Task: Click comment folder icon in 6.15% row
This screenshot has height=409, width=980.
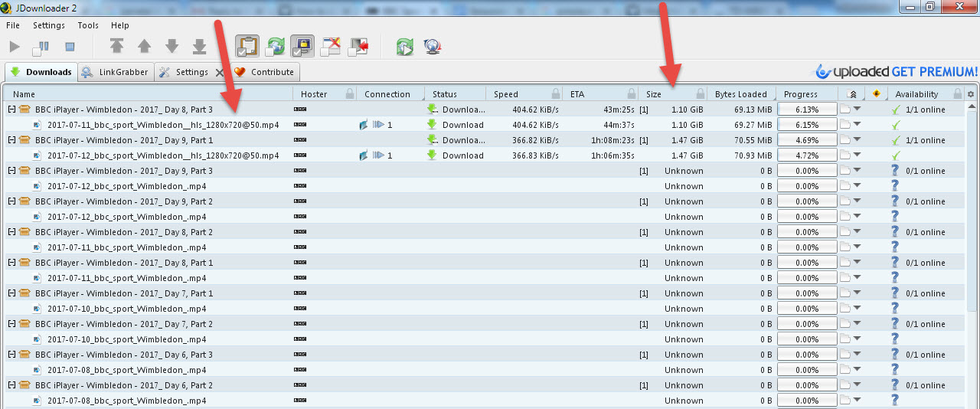Action: [845, 125]
